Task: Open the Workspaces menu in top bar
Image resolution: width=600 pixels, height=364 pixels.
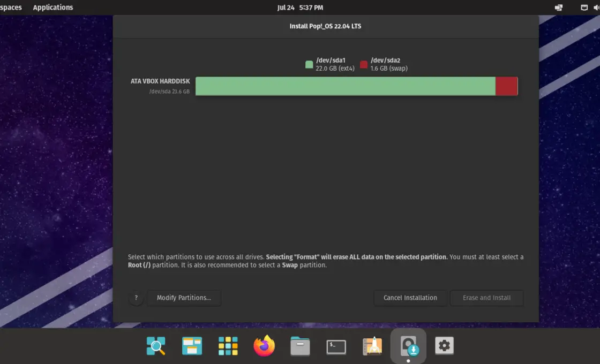Action: 11,7
